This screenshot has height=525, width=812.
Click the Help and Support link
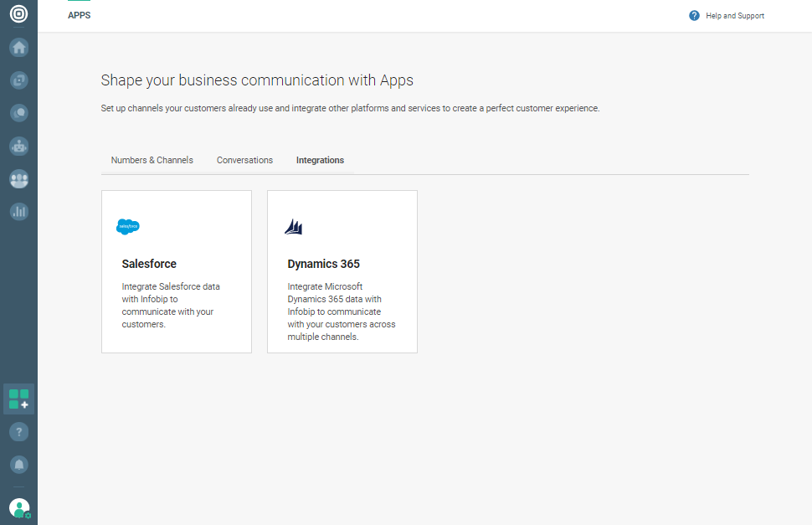tap(735, 16)
